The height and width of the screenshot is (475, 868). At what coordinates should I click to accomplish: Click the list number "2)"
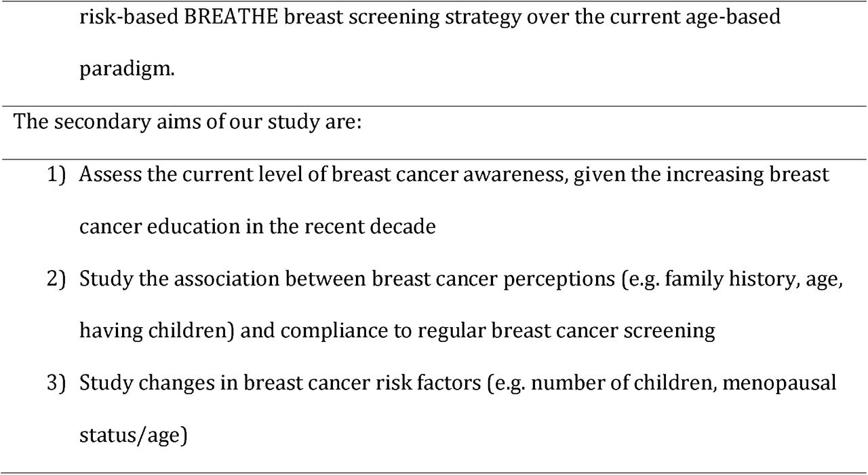(58, 279)
